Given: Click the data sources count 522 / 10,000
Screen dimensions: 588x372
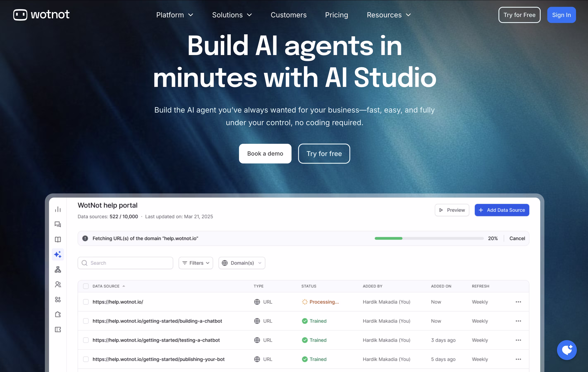Looking at the screenshot, I should [x=124, y=217].
